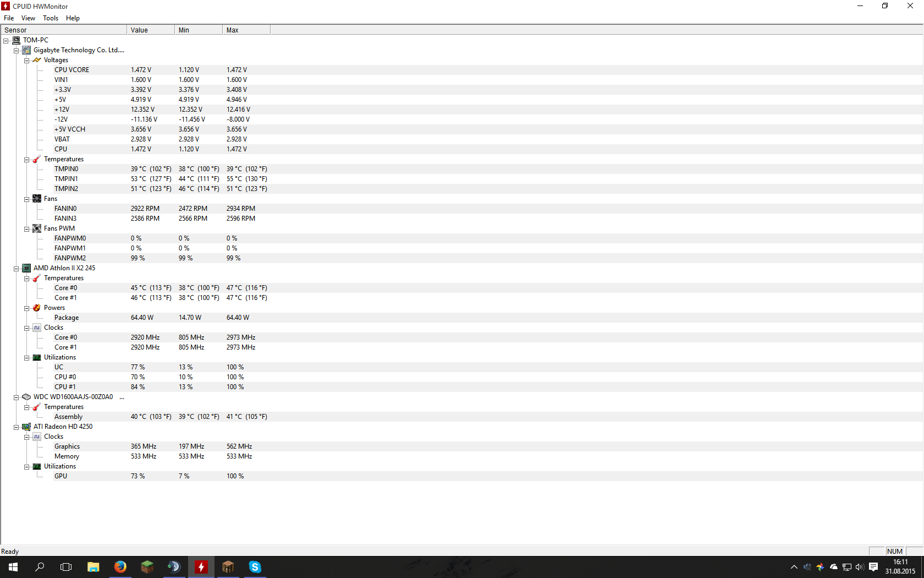Click the WDC hard drive icon
This screenshot has width=924, height=578.
click(x=26, y=397)
